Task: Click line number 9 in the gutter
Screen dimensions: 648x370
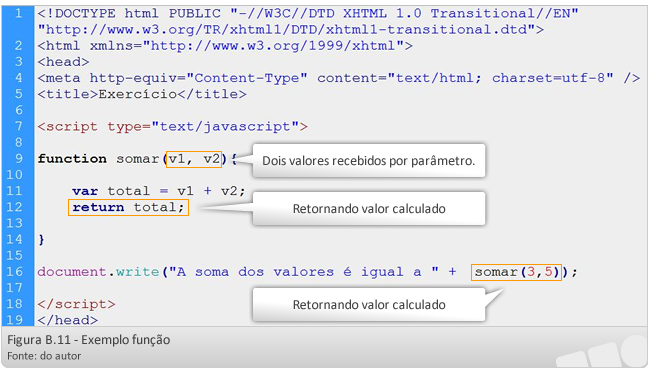Action: pyautogui.click(x=19, y=158)
